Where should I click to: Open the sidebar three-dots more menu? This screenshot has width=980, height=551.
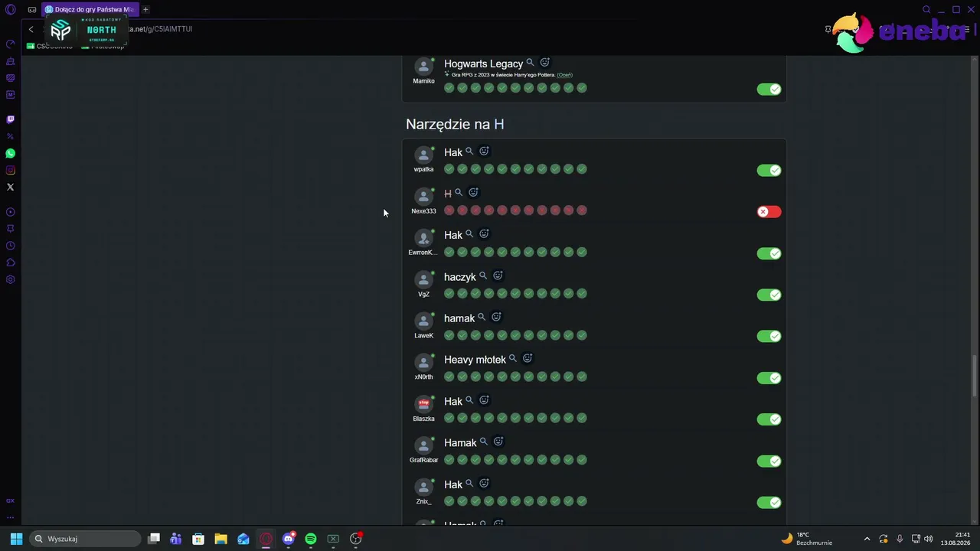point(11,517)
